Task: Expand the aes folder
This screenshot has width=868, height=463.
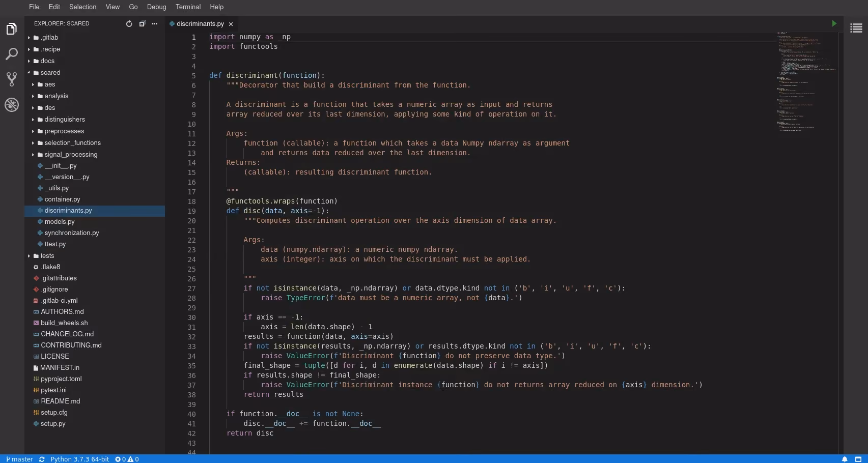Action: pyautogui.click(x=95, y=84)
